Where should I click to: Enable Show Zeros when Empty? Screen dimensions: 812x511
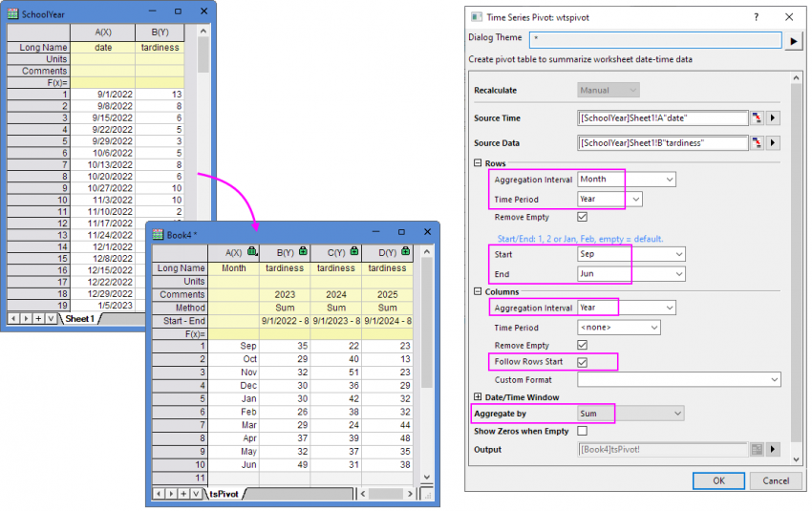click(583, 432)
